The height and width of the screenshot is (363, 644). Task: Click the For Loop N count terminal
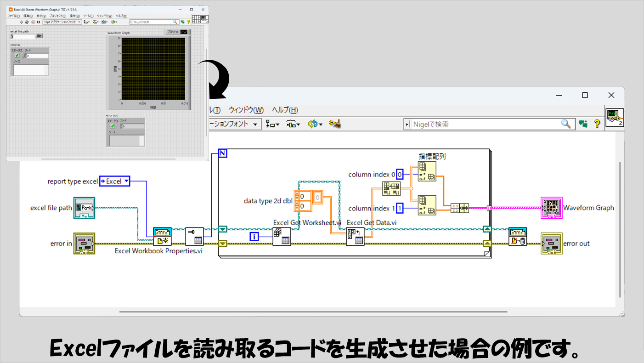pos(222,153)
